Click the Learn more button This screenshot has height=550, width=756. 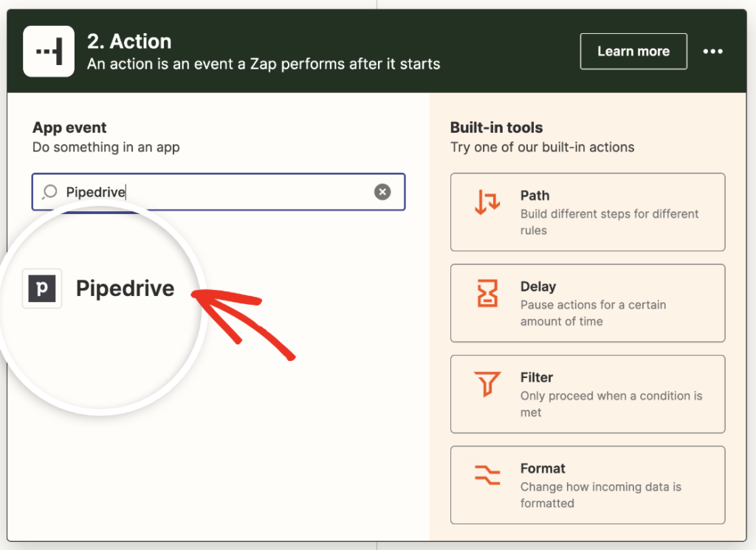[x=633, y=51]
